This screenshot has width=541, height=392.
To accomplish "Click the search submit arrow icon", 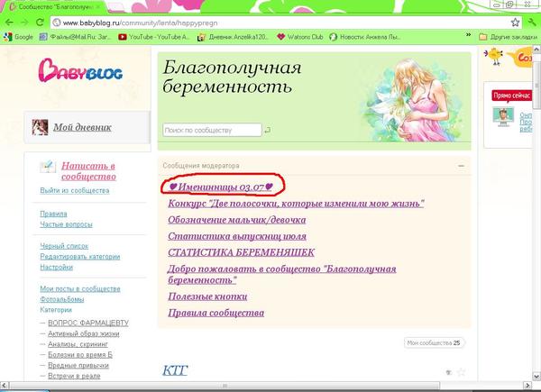I will pos(267,131).
